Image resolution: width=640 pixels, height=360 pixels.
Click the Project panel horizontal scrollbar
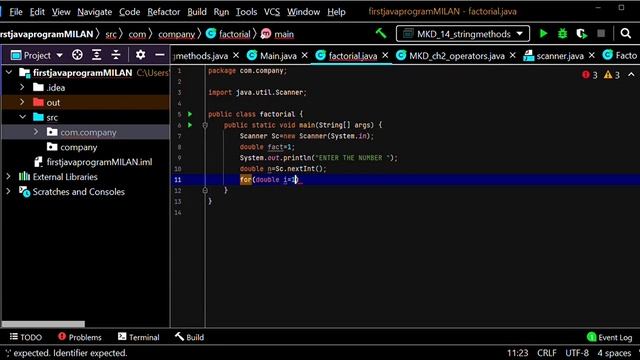point(43,324)
